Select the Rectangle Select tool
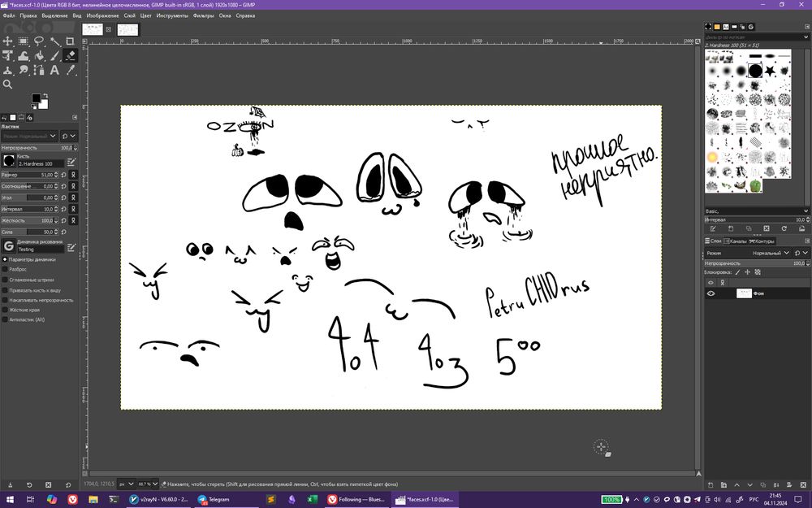812x508 pixels. coord(24,41)
